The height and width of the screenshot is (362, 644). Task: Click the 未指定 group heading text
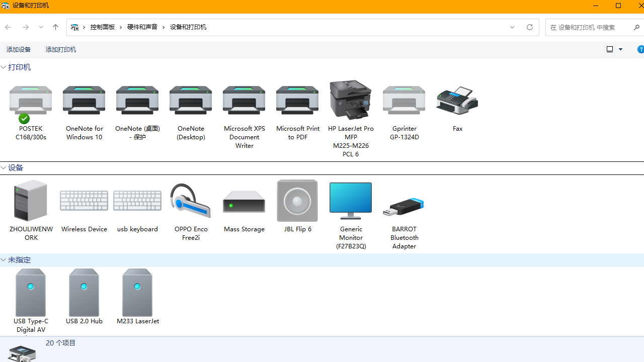pyautogui.click(x=19, y=260)
